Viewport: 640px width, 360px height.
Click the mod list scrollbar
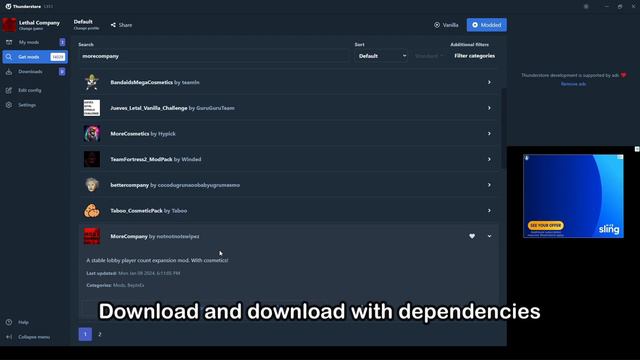503,129
